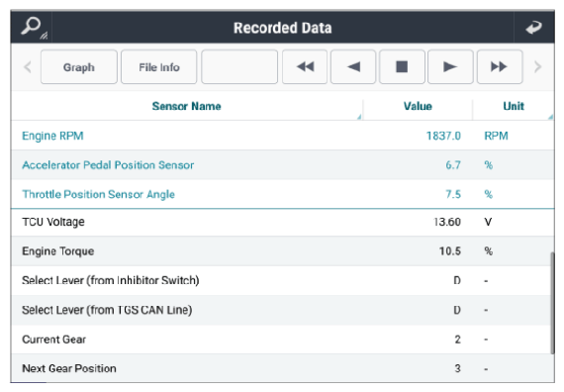
Task: Click the 10.5 engine torque value
Action: tap(450, 251)
